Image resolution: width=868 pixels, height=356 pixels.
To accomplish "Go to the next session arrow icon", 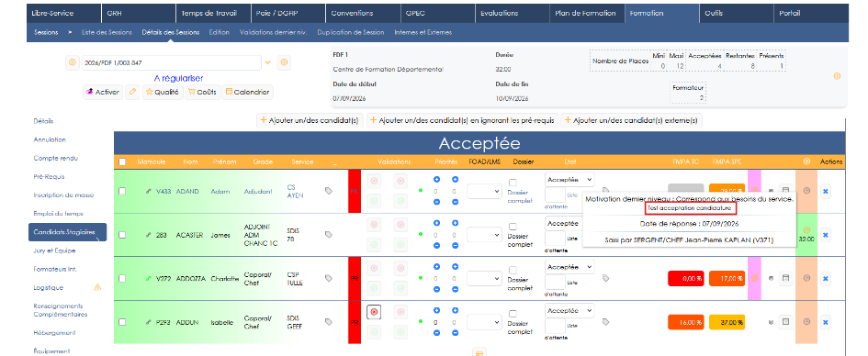I will (284, 62).
